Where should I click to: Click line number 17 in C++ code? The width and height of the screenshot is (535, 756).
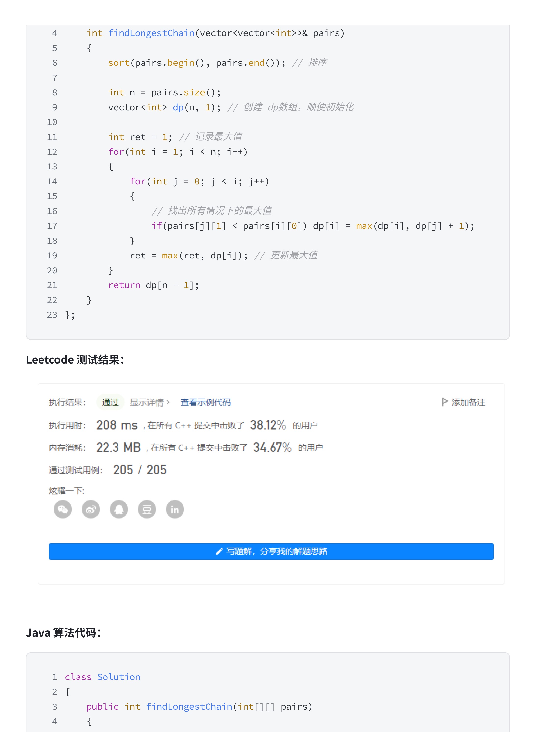[52, 226]
